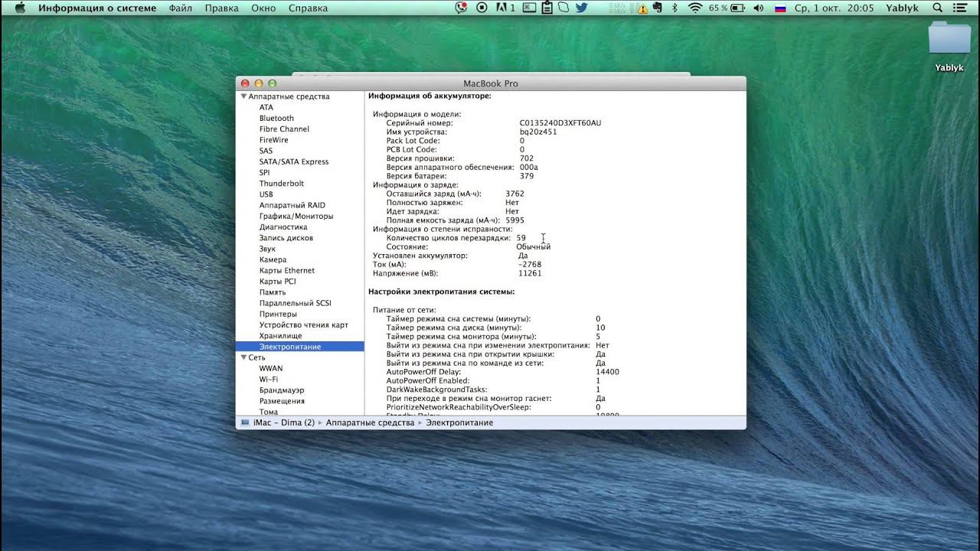The width and height of the screenshot is (980, 551).
Task: Select Bluetooth in hardware list
Action: [276, 119]
